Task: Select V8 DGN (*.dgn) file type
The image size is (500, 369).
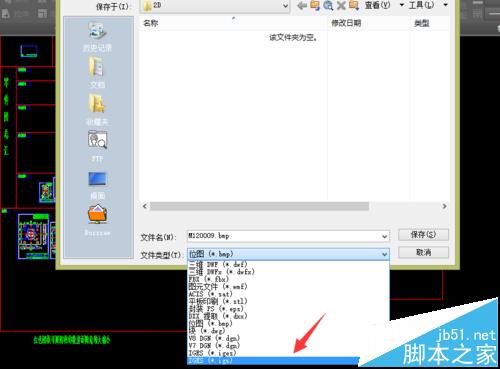Action: click(288, 338)
